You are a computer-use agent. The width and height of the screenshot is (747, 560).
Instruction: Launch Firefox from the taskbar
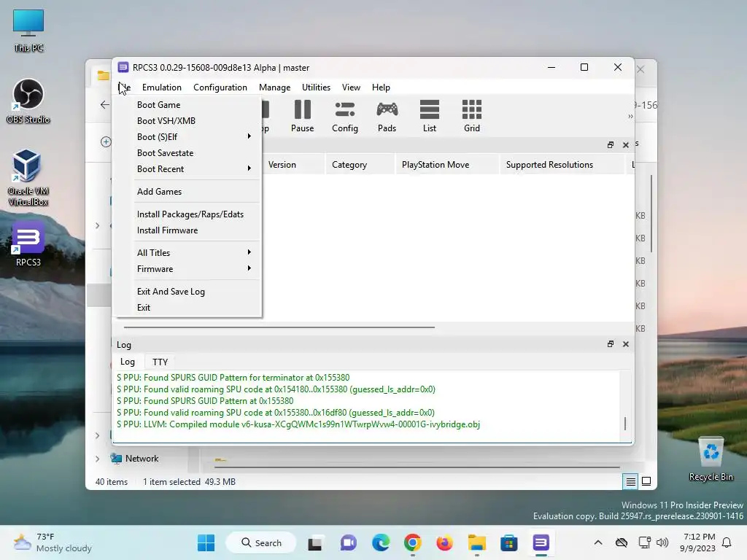444,542
